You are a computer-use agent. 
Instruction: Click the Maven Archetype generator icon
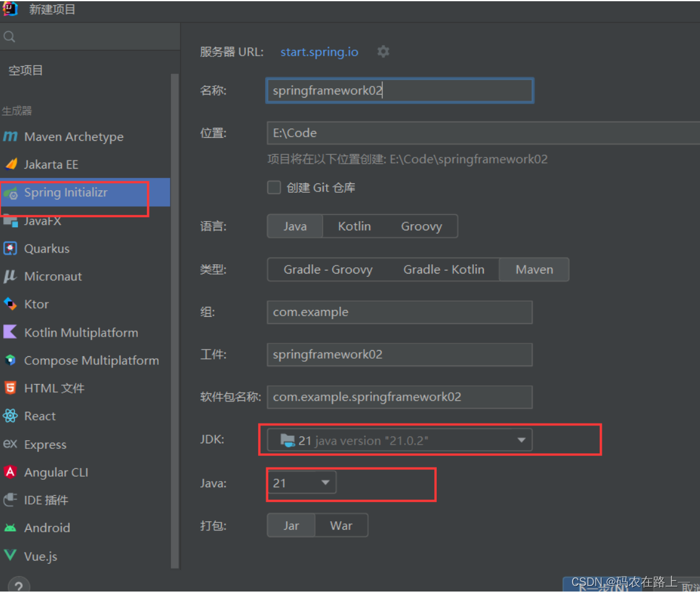tap(11, 136)
